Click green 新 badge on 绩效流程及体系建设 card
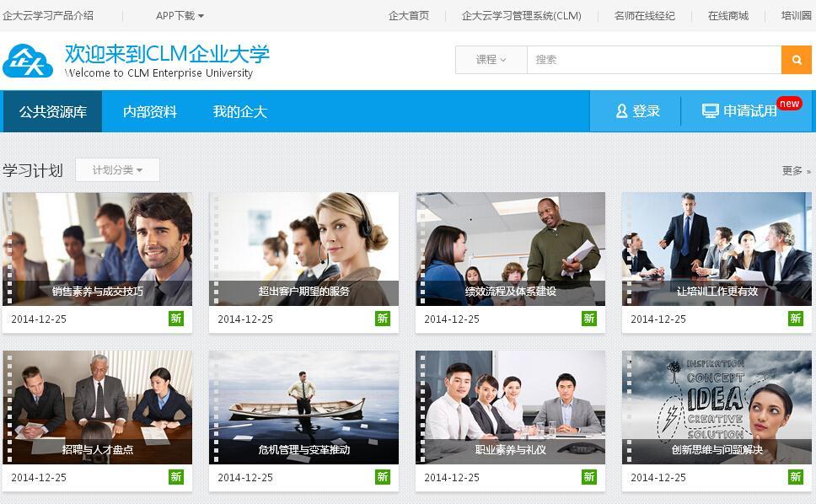This screenshot has height=504, width=816. [x=589, y=319]
